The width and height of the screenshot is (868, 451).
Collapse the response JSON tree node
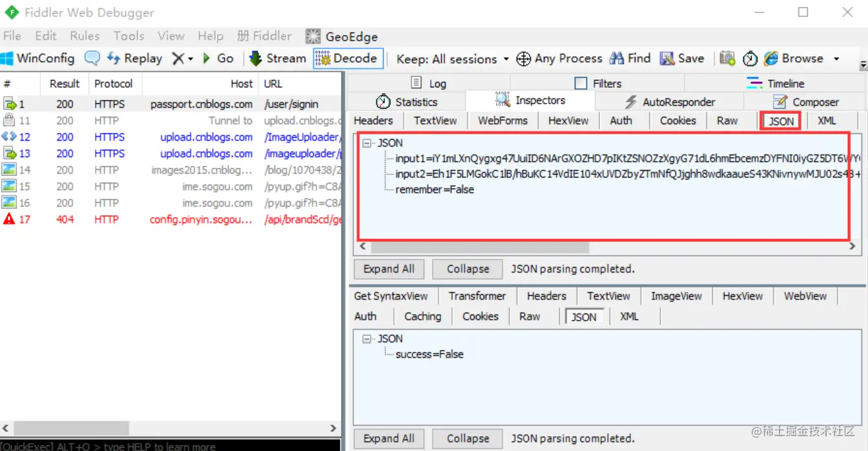point(367,339)
